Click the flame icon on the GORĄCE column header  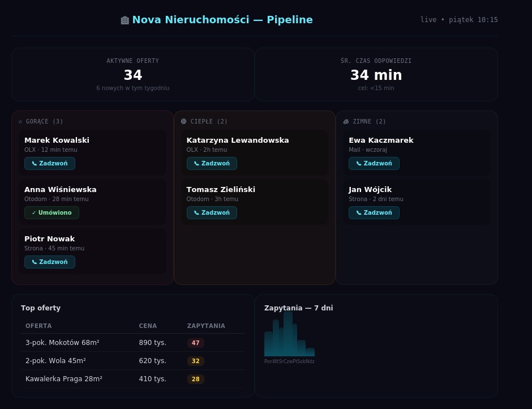click(20, 121)
